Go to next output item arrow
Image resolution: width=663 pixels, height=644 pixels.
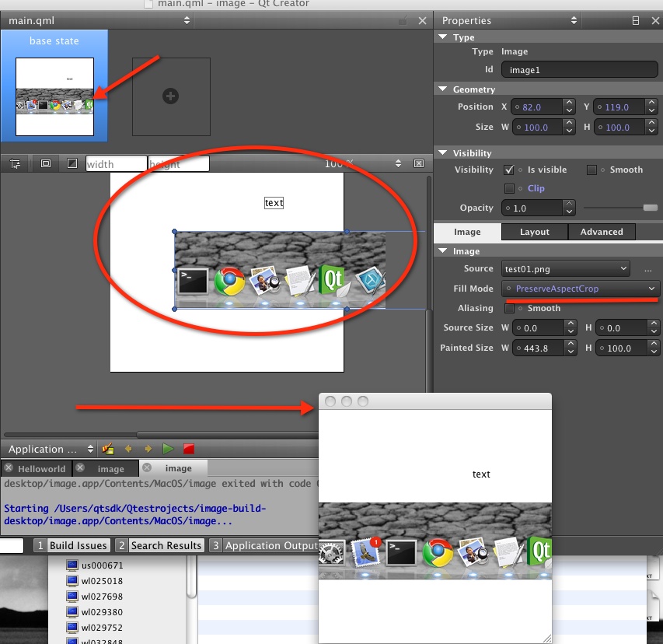[148, 449]
